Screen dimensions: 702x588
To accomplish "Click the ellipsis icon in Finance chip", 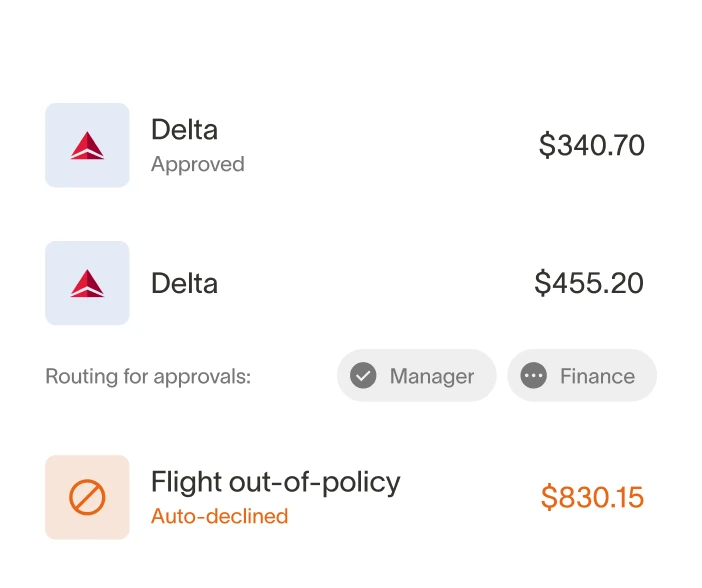I will pos(534,376).
